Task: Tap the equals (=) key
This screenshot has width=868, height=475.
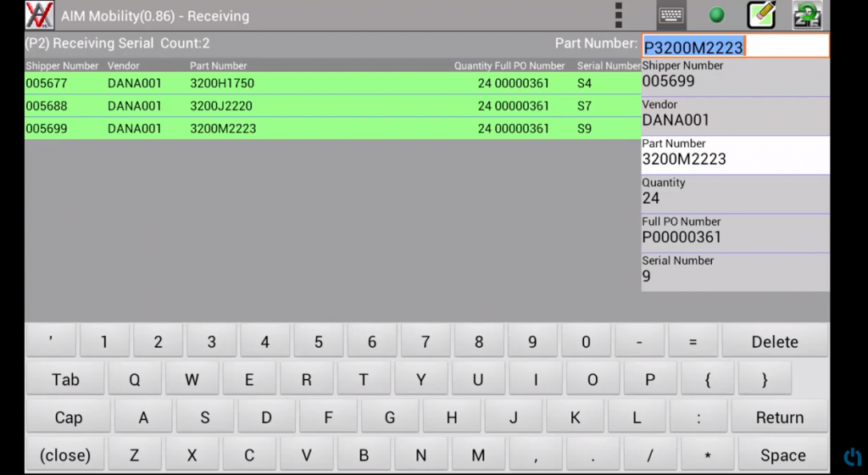Action: click(693, 341)
